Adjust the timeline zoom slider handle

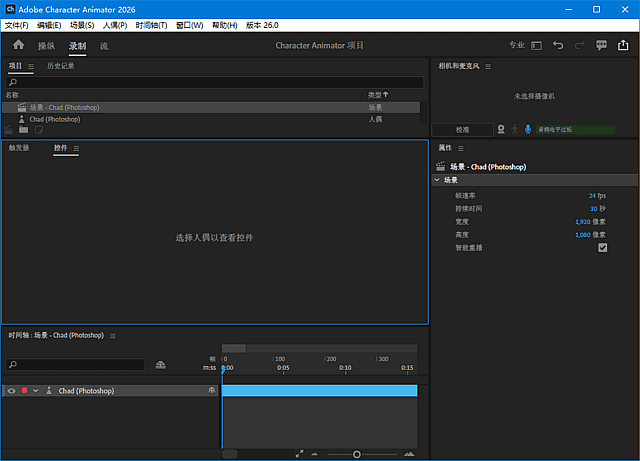click(x=357, y=454)
